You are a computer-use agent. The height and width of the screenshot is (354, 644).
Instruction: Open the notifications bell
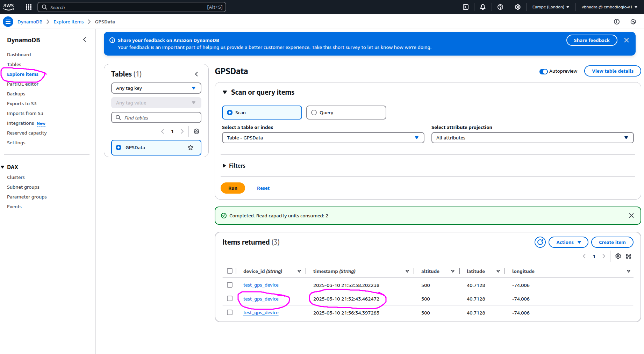483,7
